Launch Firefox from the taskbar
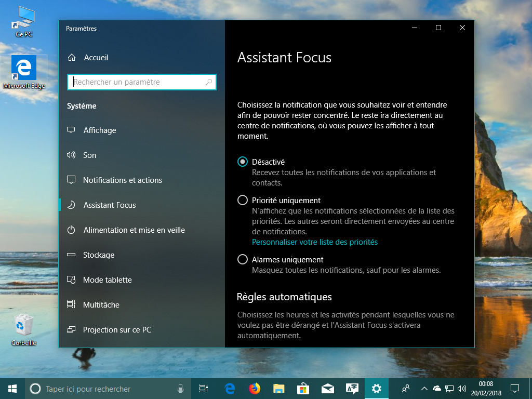Screen dimensions: 532x399 tap(254, 389)
